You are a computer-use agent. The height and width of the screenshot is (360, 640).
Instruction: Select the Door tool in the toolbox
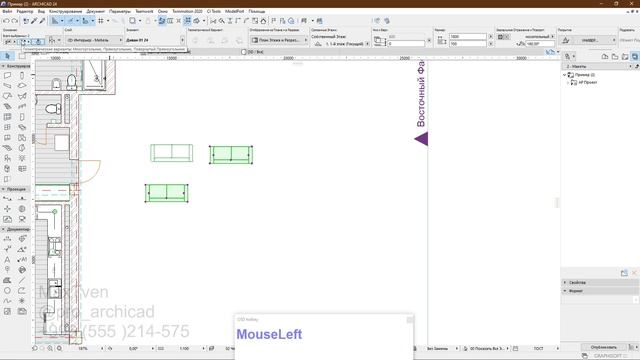point(22,117)
